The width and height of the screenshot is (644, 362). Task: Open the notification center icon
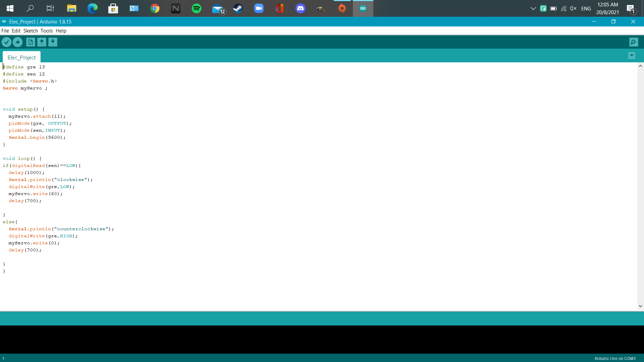click(x=631, y=9)
